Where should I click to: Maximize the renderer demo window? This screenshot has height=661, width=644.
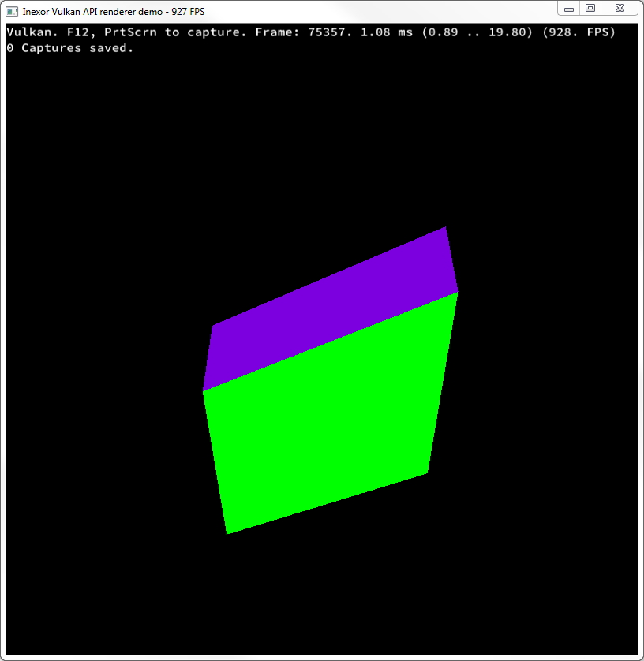click(x=591, y=8)
